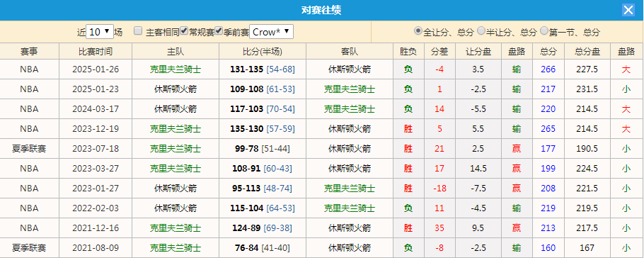
Task: Click total points 217 on 2025-01-23 row
Action: (548, 89)
